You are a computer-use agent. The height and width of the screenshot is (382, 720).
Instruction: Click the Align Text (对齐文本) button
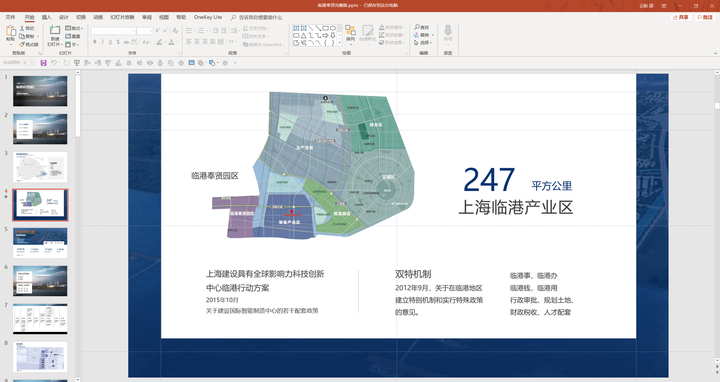click(x=255, y=36)
